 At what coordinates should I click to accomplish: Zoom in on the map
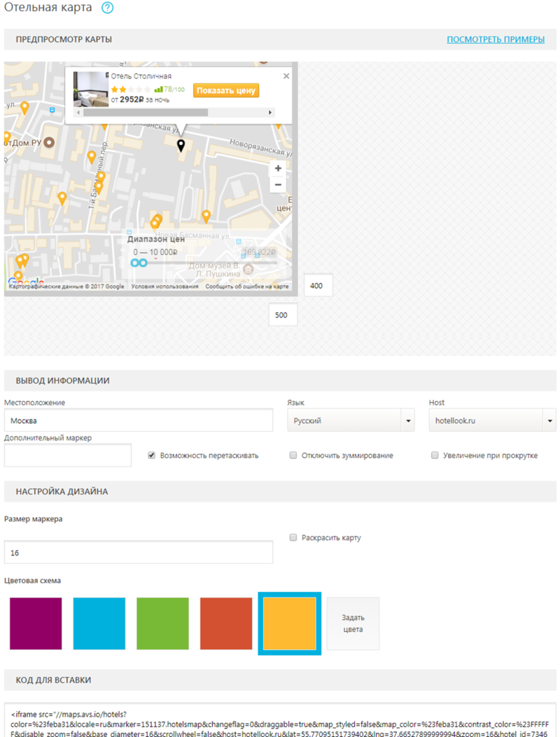point(279,169)
